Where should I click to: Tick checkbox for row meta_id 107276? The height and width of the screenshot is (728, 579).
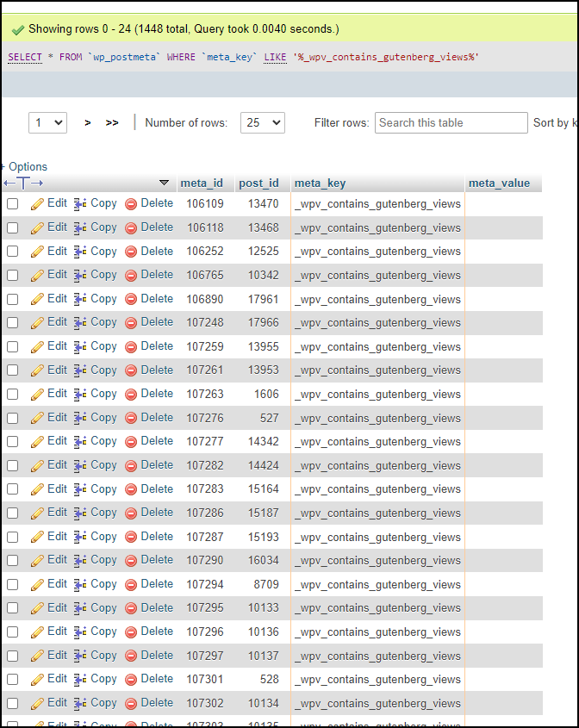13,418
